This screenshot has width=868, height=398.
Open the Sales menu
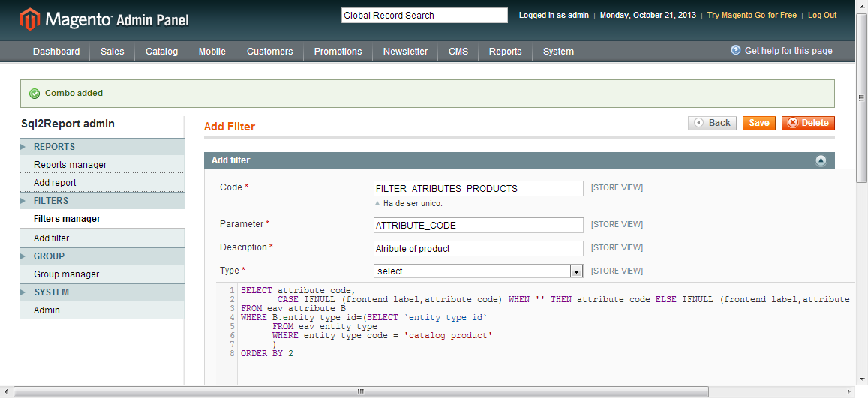tap(113, 52)
